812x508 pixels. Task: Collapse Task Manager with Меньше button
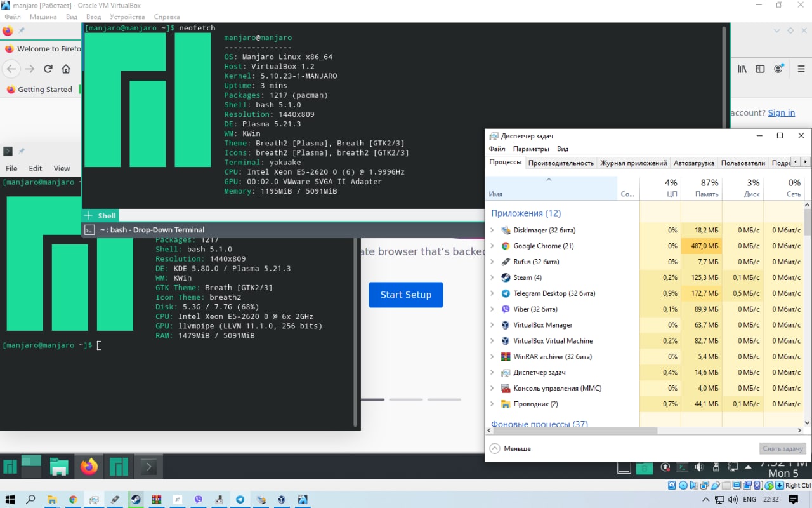511,448
